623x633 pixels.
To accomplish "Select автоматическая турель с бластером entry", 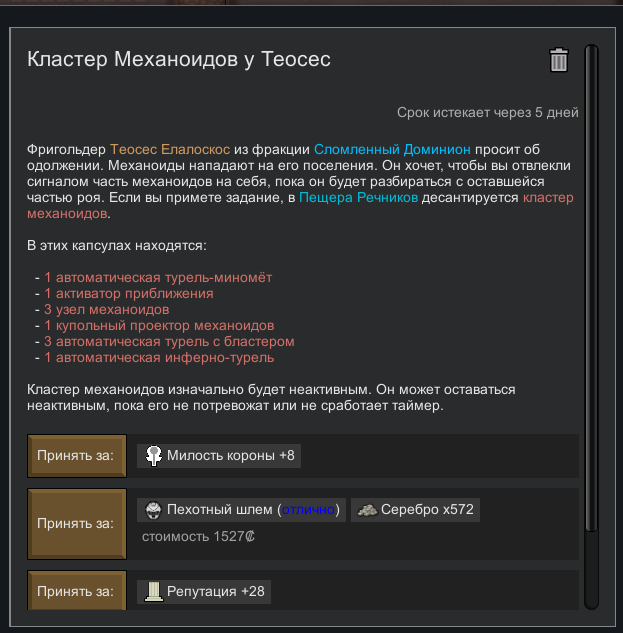I will (169, 341).
